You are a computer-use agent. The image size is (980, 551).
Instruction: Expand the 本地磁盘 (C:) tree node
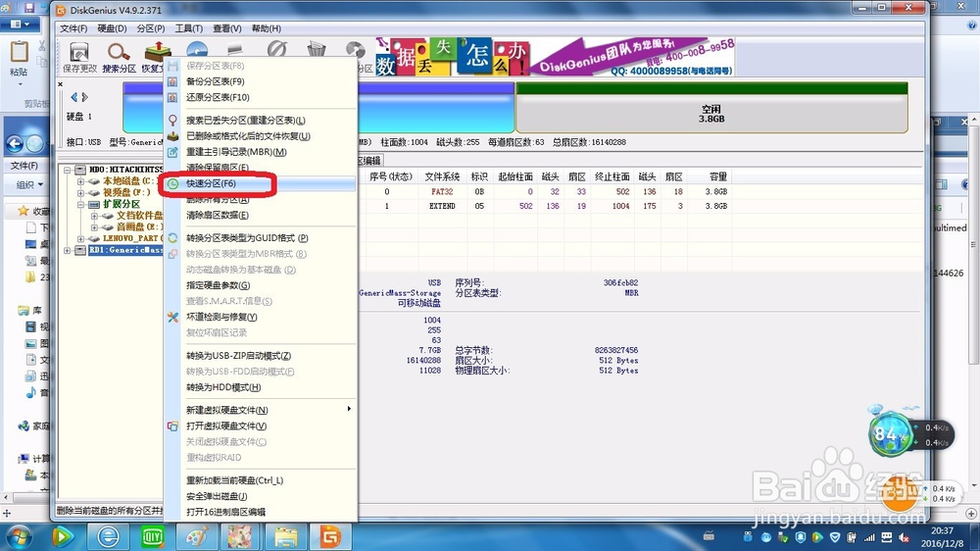(80, 181)
